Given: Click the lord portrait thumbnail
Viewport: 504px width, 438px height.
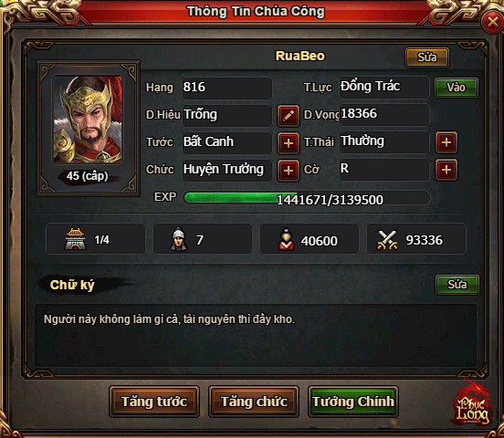Looking at the screenshot, I should 88,120.
